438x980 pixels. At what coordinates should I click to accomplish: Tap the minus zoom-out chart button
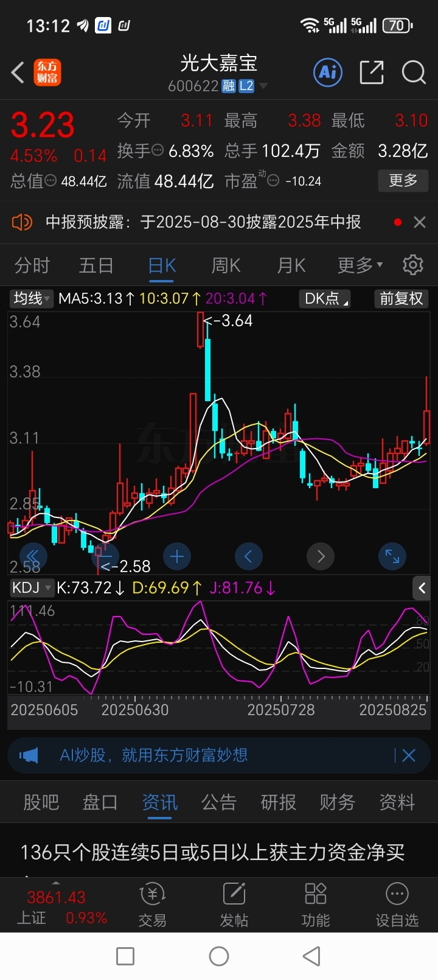[105, 556]
